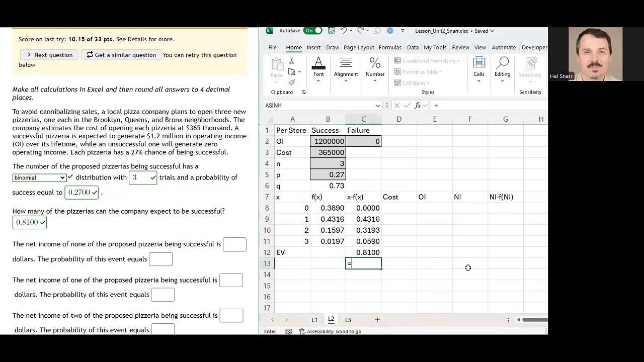Toggle the AutoSave switch in Excel

(x=313, y=31)
